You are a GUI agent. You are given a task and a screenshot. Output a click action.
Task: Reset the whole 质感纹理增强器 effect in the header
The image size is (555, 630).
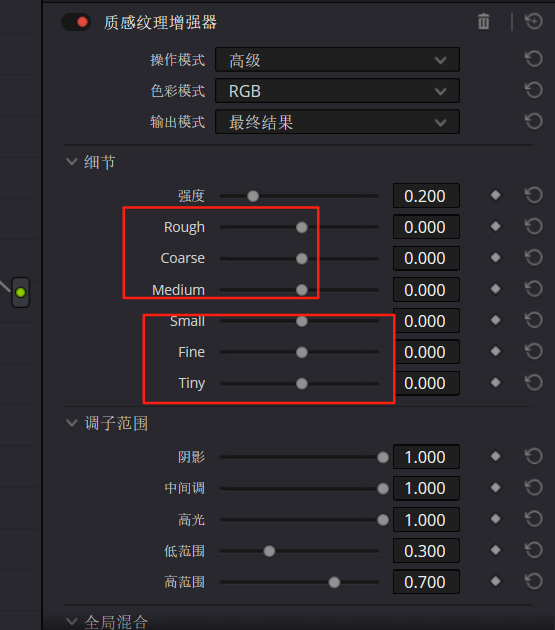[534, 21]
